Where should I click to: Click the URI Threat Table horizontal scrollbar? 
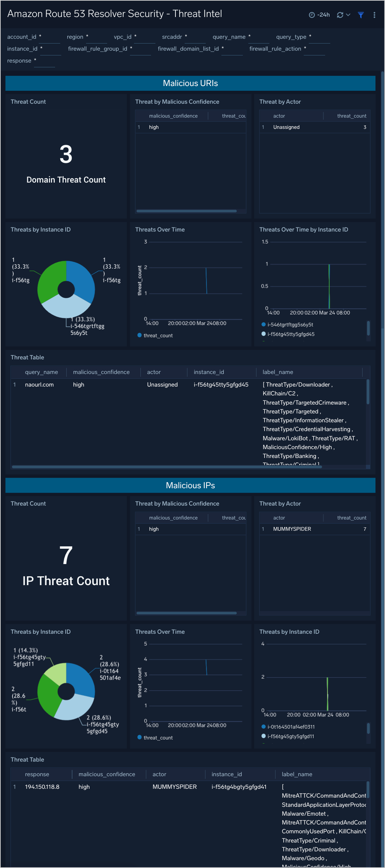(167, 467)
